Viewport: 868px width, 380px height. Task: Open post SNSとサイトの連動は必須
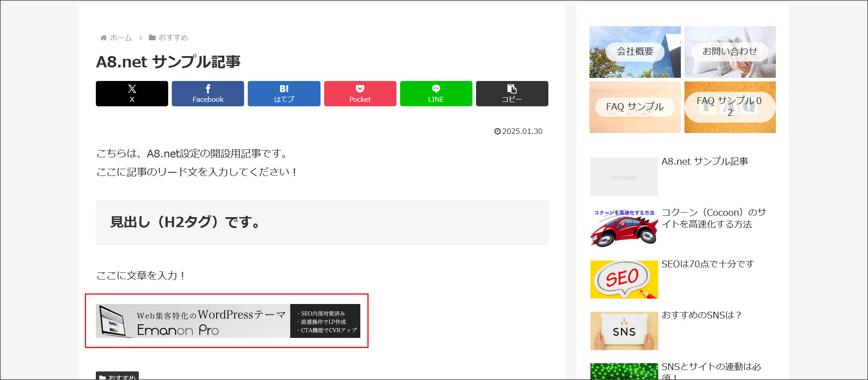point(712,371)
